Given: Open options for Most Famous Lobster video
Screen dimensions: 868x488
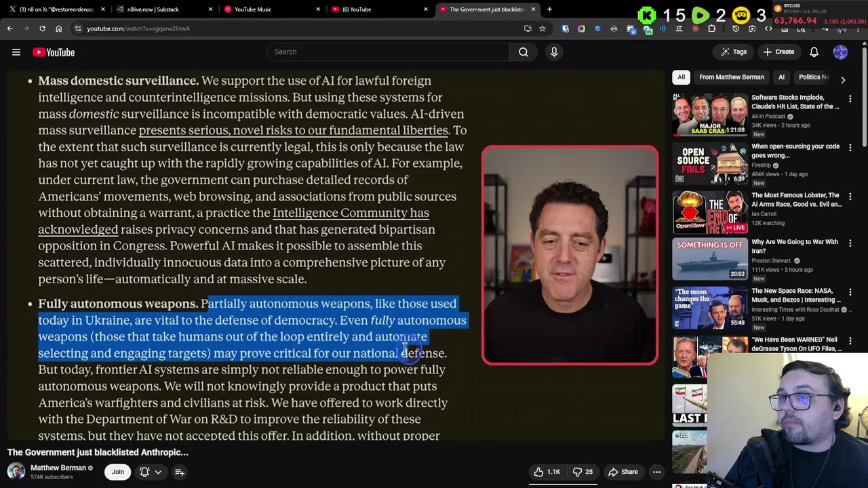Looking at the screenshot, I should coord(850,197).
